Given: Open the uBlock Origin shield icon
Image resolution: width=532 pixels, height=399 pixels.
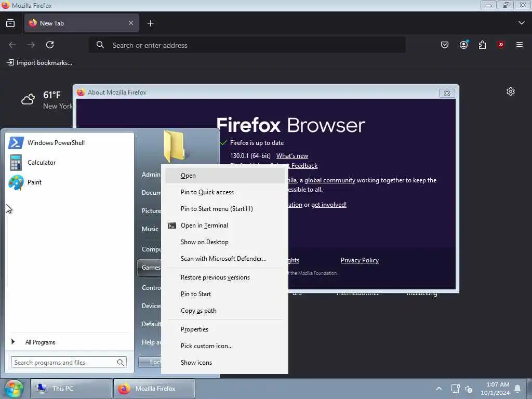Looking at the screenshot, I should click(501, 45).
